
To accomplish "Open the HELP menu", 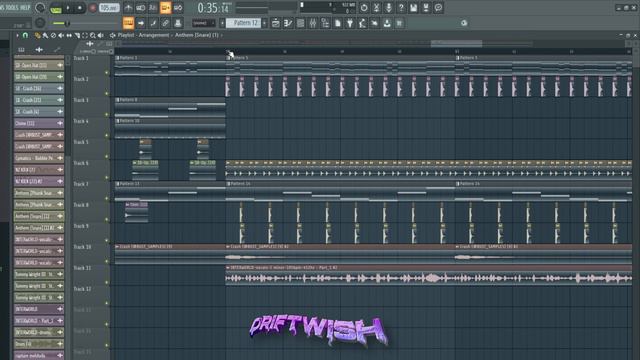I will click(25, 7).
